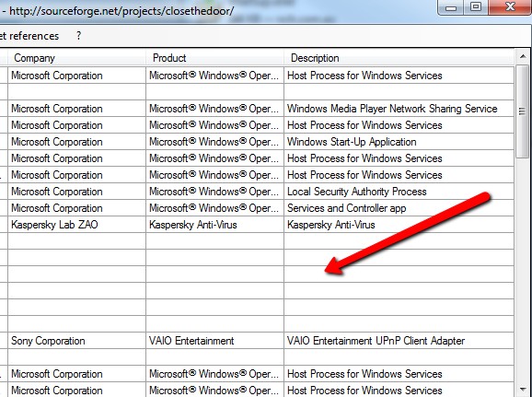Select Microsoft Corporation in the Local Security Authority row
532x397 pixels.
tap(77, 192)
